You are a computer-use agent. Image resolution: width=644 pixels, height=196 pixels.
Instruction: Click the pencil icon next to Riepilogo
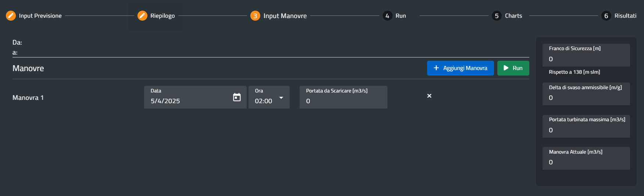coord(142,16)
